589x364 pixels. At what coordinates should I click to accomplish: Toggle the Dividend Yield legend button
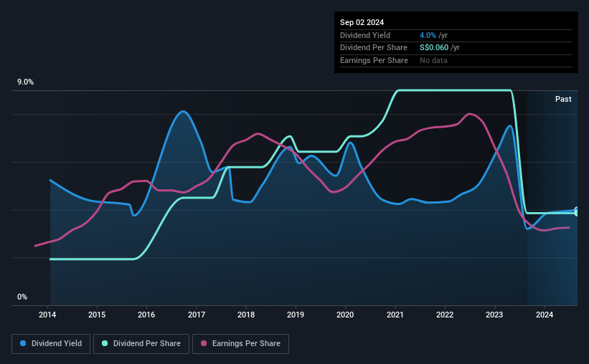coord(51,344)
